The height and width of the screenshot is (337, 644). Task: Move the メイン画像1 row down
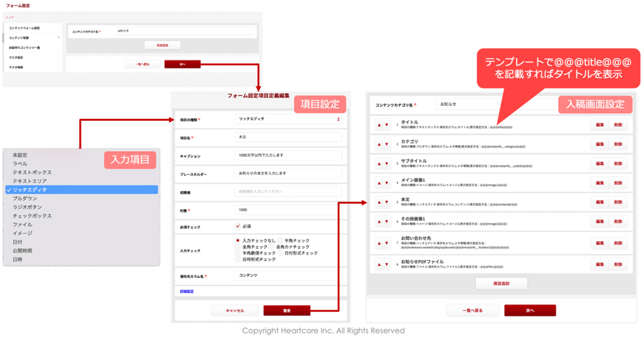[387, 183]
